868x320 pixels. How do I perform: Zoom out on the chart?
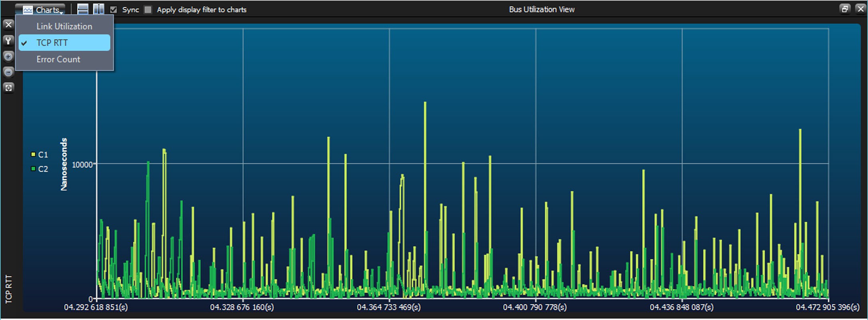(8, 72)
